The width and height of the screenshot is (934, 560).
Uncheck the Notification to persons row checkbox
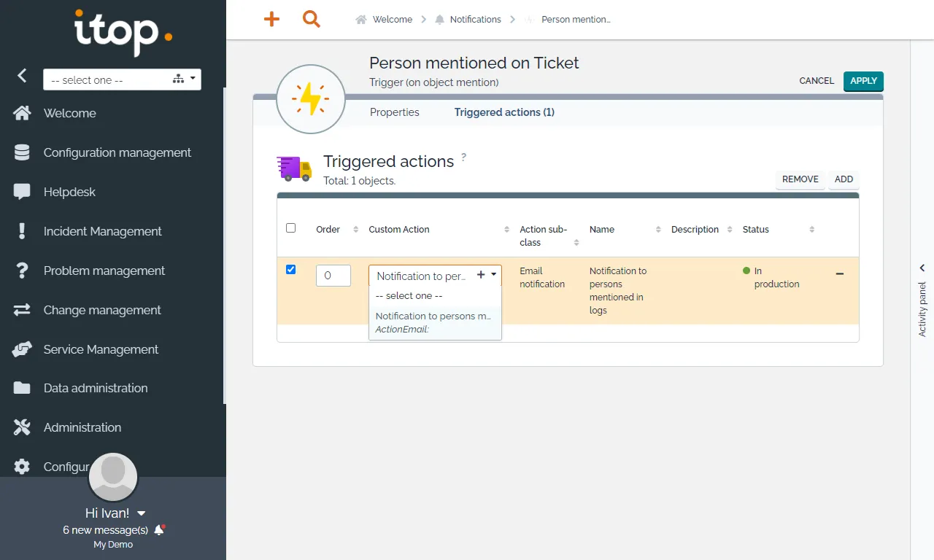[291, 270]
